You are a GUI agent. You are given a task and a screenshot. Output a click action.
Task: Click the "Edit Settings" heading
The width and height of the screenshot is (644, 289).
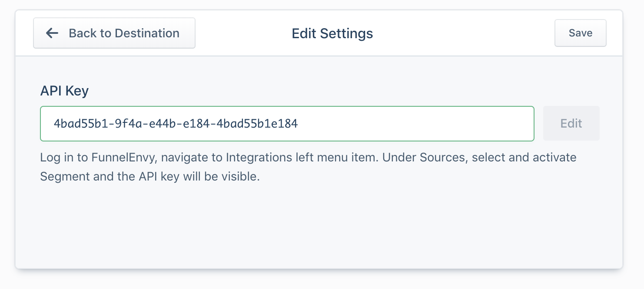[x=332, y=33]
